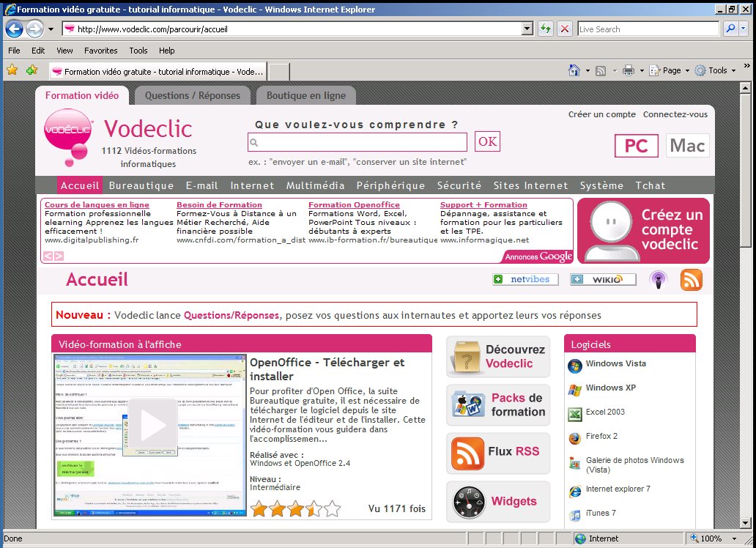Switch to the Boutique en ligne tab

[x=306, y=95]
